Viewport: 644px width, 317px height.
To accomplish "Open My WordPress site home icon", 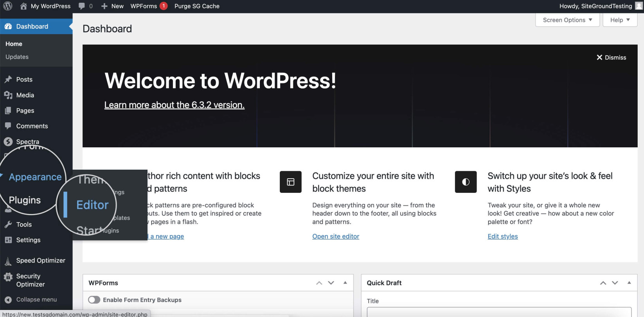I will pyautogui.click(x=23, y=6).
